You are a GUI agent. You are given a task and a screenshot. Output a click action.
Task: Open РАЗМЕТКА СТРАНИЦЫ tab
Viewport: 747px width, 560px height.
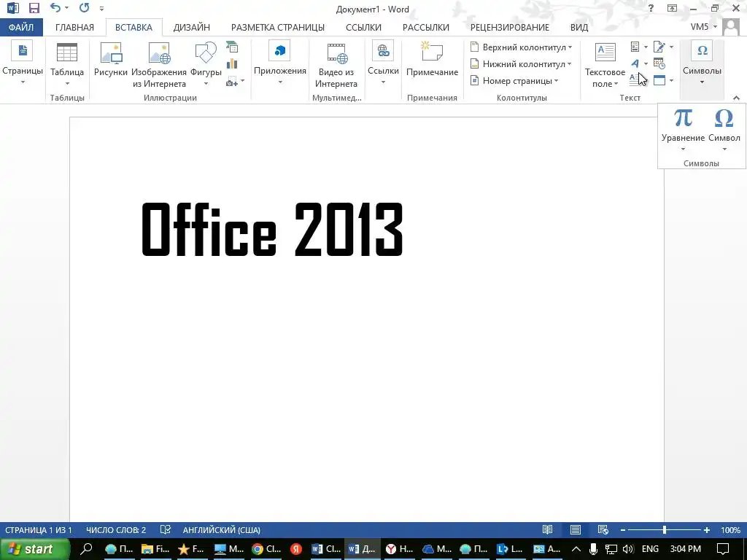pyautogui.click(x=278, y=27)
